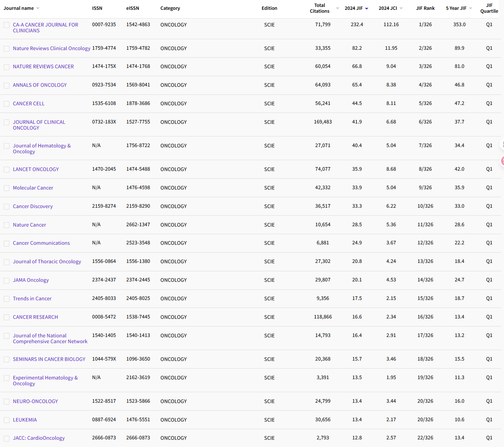The width and height of the screenshot is (504, 447).
Task: Click the JIF Rank column header
Action: (425, 8)
